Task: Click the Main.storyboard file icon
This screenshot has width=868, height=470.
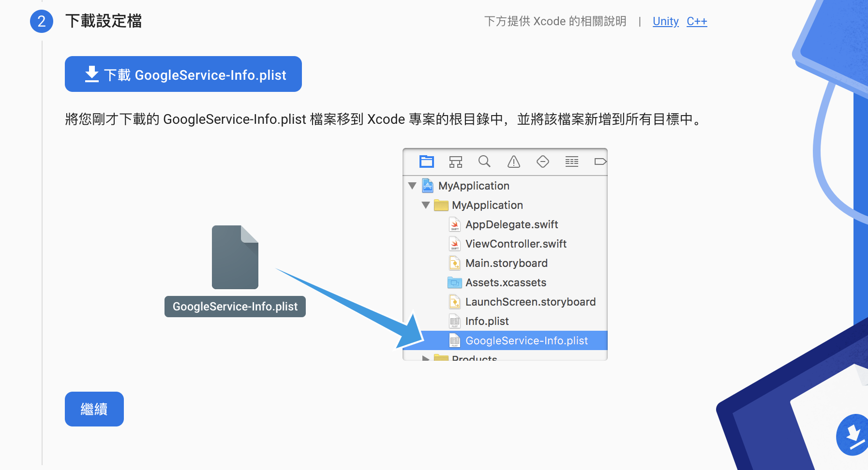Action: tap(455, 263)
